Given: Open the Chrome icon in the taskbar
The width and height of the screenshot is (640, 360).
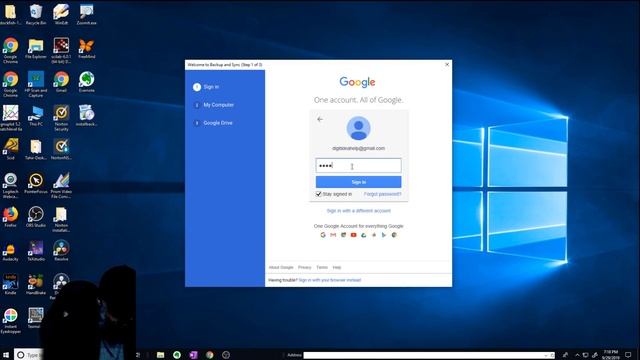Looking at the screenshot, I should point(209,355).
